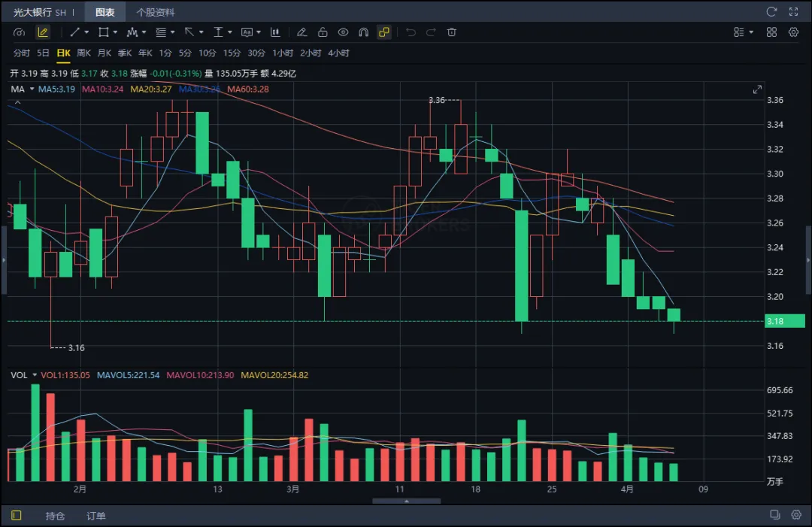This screenshot has height=527, width=812.
Task: Click the refresh icon in title bar
Action: pos(771,11)
